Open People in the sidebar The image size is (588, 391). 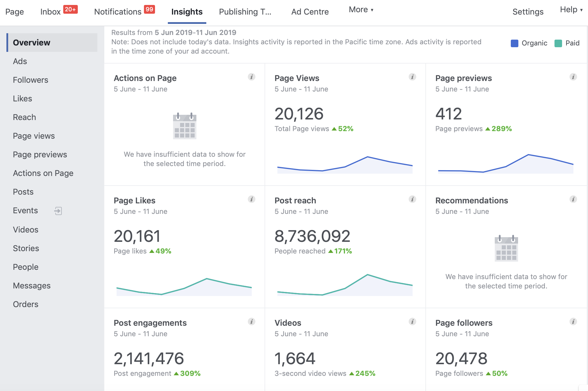coord(26,267)
